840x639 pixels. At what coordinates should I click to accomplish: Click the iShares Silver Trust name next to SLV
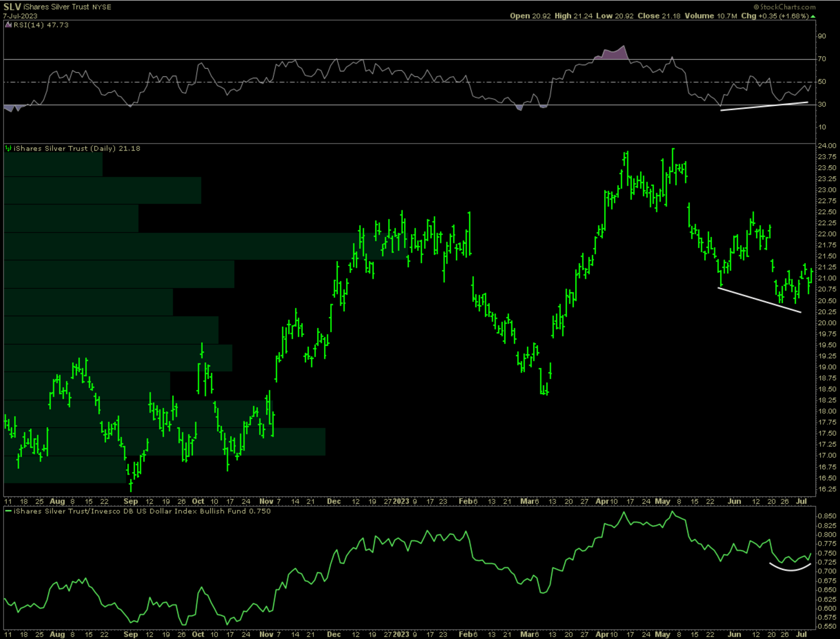pos(56,7)
